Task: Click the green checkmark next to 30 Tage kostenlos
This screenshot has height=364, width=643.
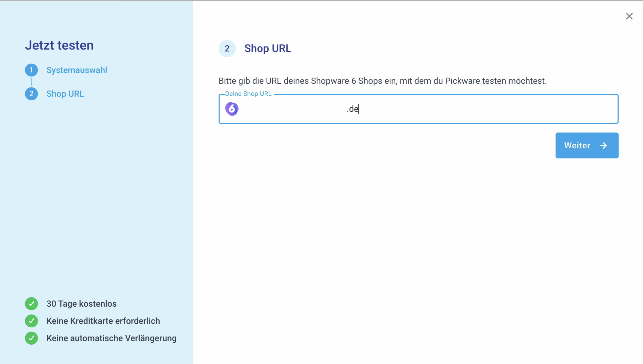Action: (31, 304)
